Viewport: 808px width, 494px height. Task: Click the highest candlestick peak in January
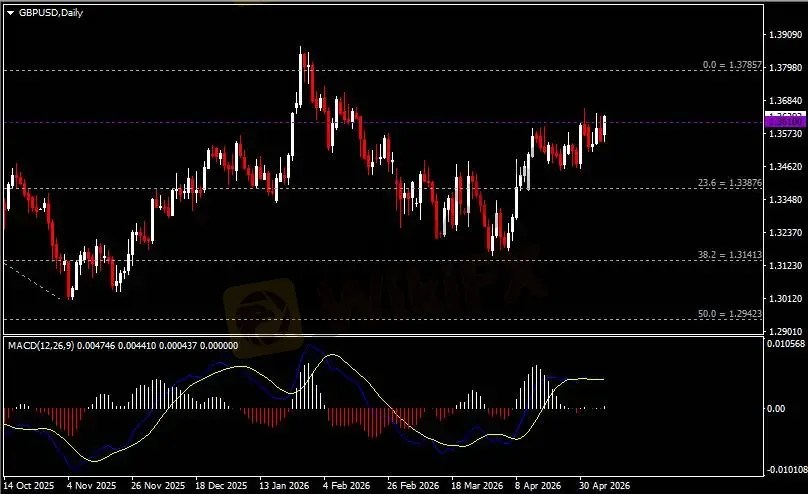coord(301,50)
